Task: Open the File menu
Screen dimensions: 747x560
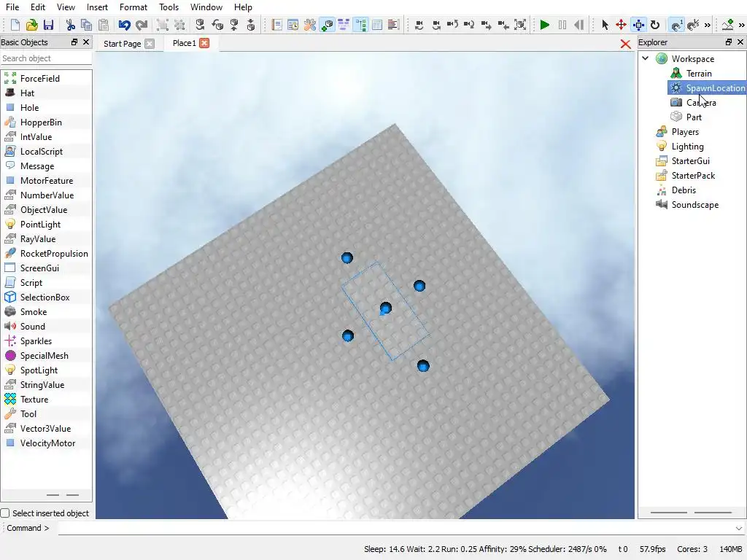Action: tap(12, 7)
